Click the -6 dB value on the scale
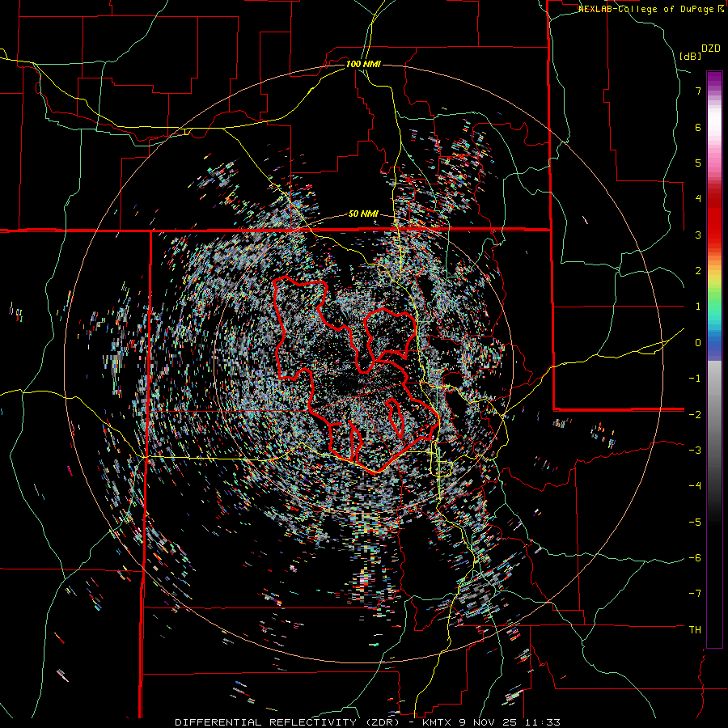The width and height of the screenshot is (728, 728). coord(695,558)
